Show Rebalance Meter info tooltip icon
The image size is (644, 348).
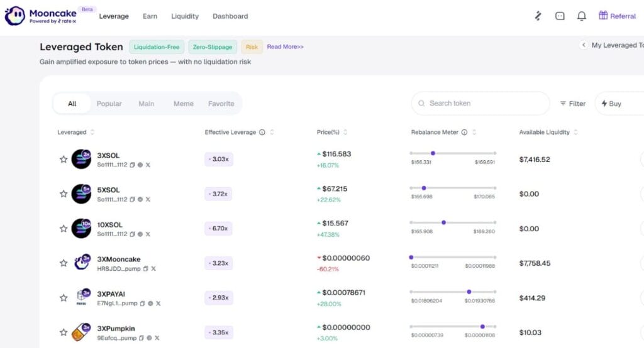(x=465, y=132)
